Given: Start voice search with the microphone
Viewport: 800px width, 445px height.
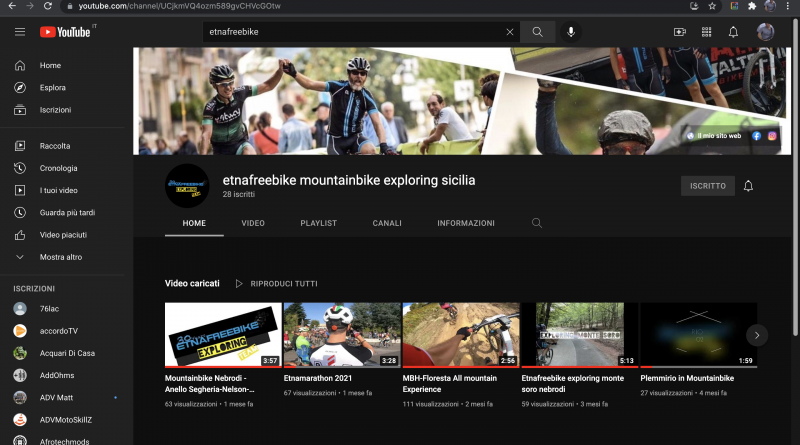Looking at the screenshot, I should click(571, 32).
